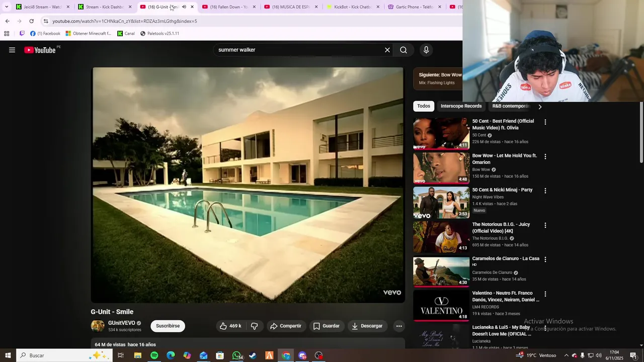Open the Siguiente: Bow Wow playlist header
The width and height of the screenshot is (644, 362).
[438, 78]
